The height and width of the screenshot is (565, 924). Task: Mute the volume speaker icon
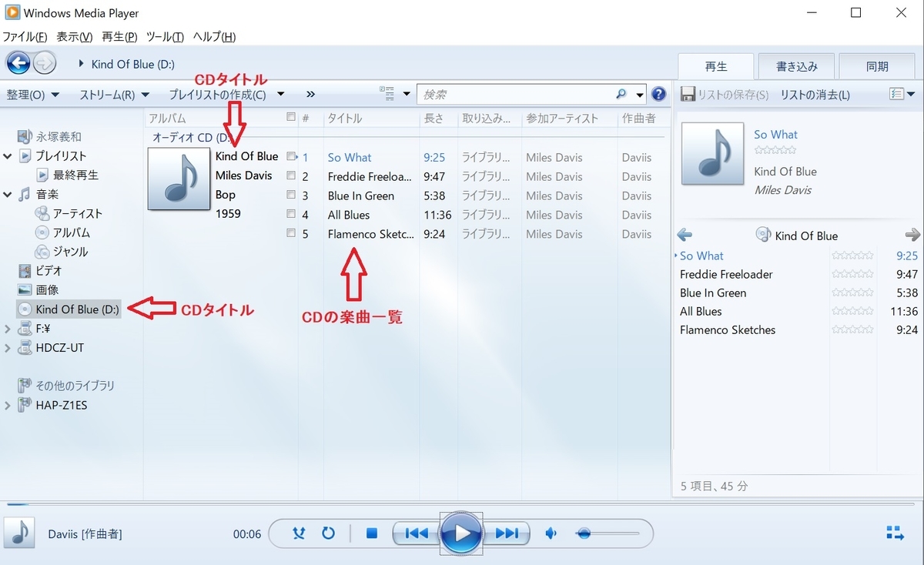pos(551,533)
